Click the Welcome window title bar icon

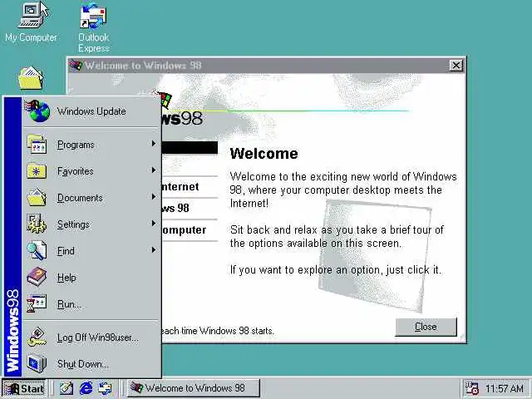[76, 65]
